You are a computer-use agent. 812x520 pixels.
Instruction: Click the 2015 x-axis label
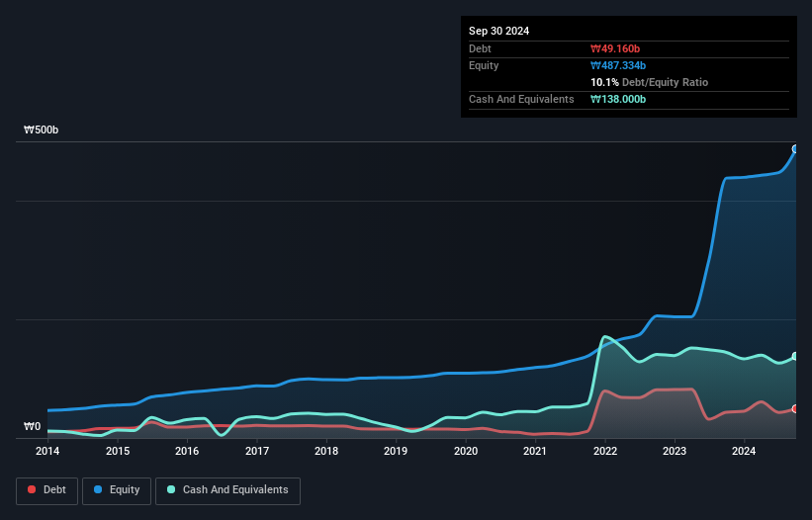(x=118, y=451)
